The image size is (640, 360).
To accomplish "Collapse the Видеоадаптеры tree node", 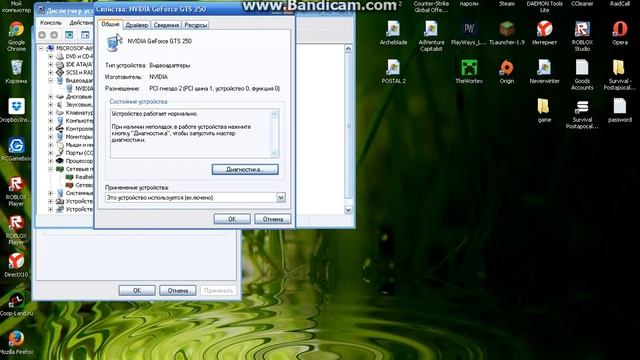I will 51,80.
